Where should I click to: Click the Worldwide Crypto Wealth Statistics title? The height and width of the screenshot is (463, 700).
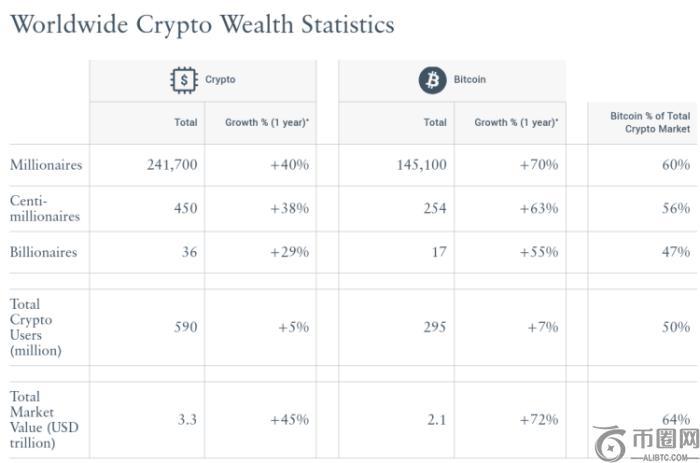tap(201, 25)
